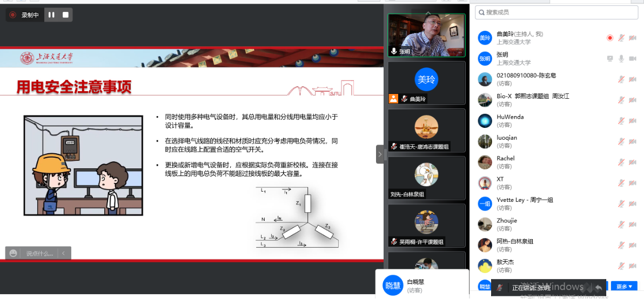
Task: Collapse the video thumbnail side strip
Action: 380,154
